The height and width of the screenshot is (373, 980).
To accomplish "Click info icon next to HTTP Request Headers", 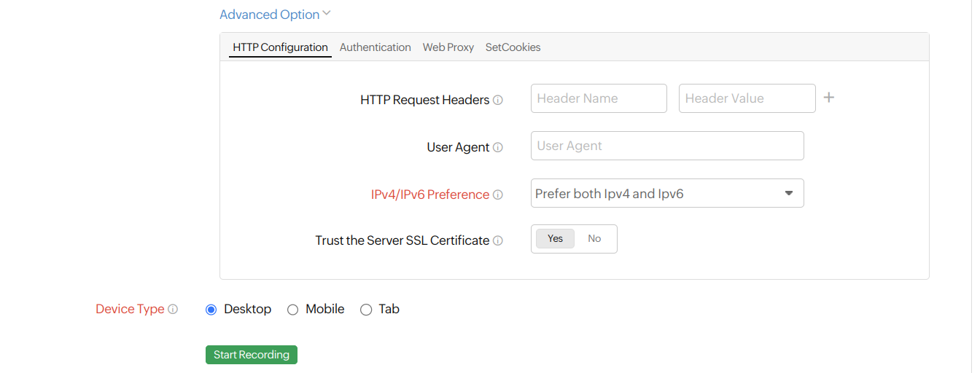I will (498, 101).
